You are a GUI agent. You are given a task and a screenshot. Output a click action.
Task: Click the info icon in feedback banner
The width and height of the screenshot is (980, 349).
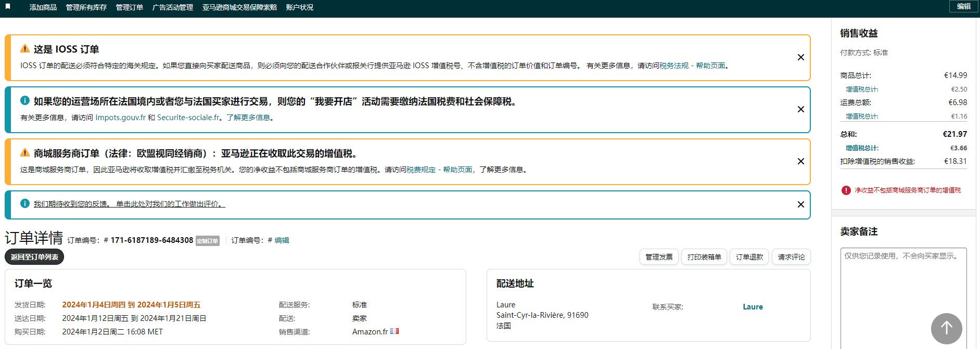24,203
